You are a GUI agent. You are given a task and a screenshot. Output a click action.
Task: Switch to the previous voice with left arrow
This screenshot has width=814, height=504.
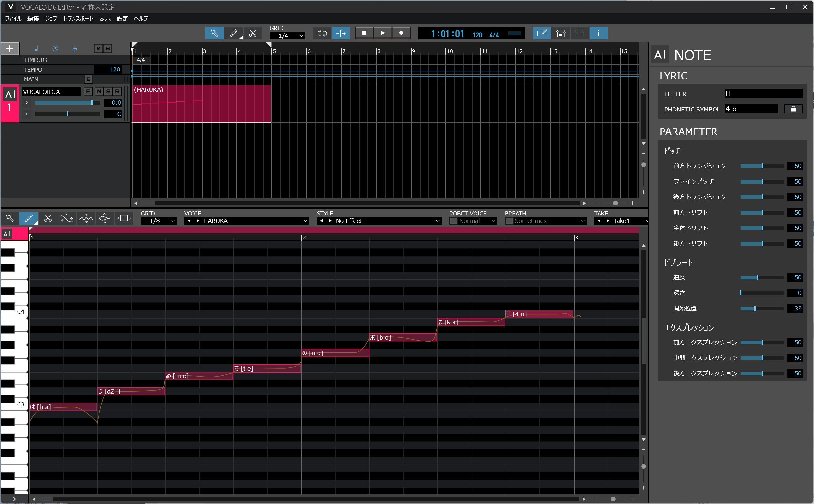(189, 221)
